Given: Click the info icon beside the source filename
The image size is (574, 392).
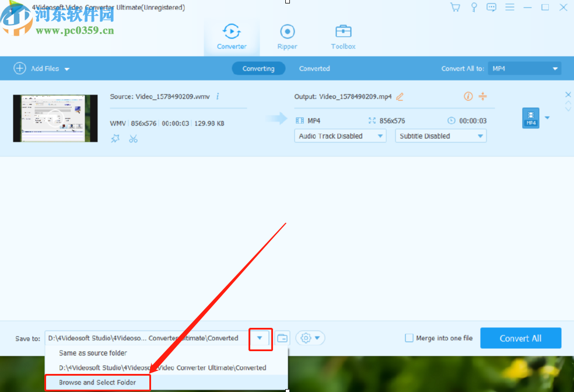Looking at the screenshot, I should (x=217, y=97).
